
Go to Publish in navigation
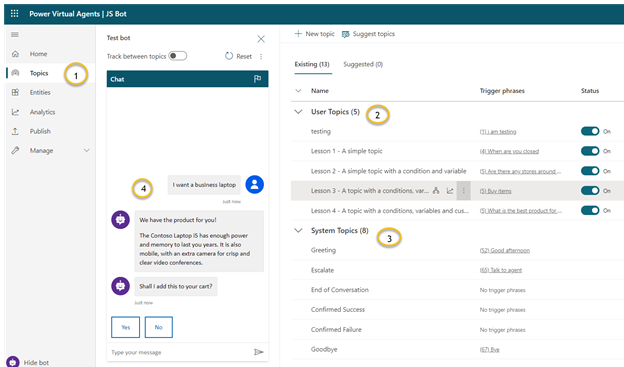click(x=40, y=131)
